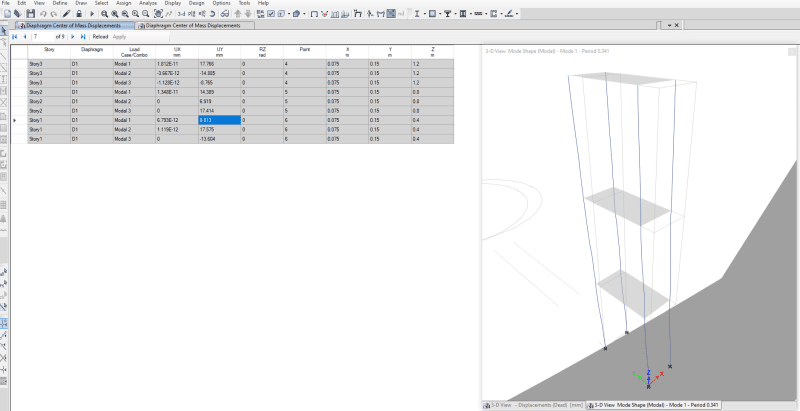Viewport: 800px width, 411px height.
Task: Open the Display menu
Action: (x=173, y=3)
